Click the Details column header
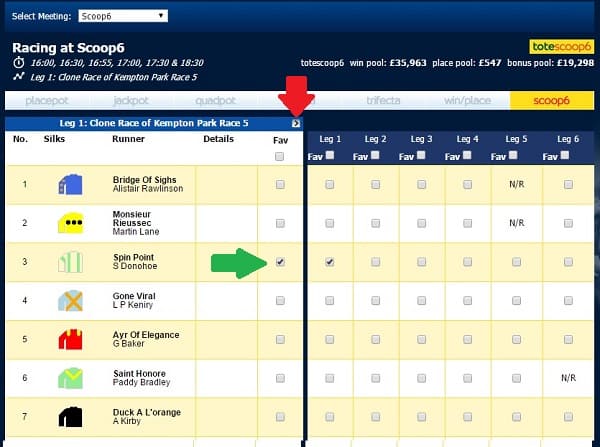The width and height of the screenshot is (600, 447). [x=218, y=139]
